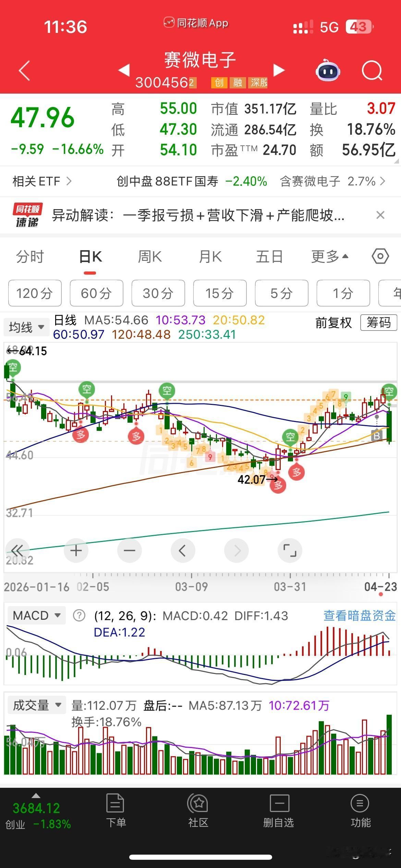Image resolution: width=401 pixels, height=868 pixels.
Task: Tap the 市盈TTM 24.70 value
Action: [254, 150]
